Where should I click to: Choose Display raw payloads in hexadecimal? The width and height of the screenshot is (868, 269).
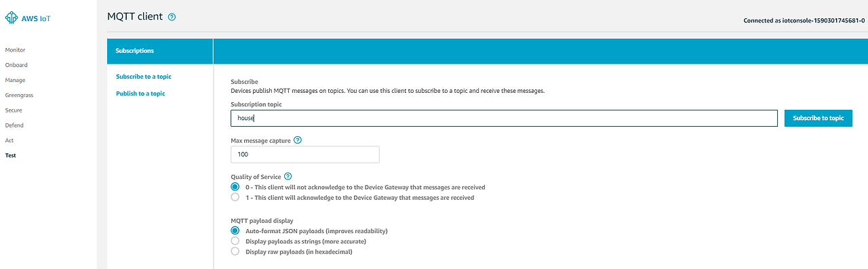(235, 251)
